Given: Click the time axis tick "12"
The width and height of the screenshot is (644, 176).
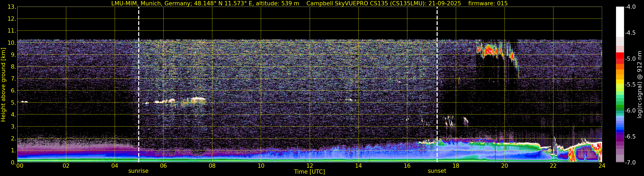Looking at the screenshot, I should pyautogui.click(x=310, y=166).
